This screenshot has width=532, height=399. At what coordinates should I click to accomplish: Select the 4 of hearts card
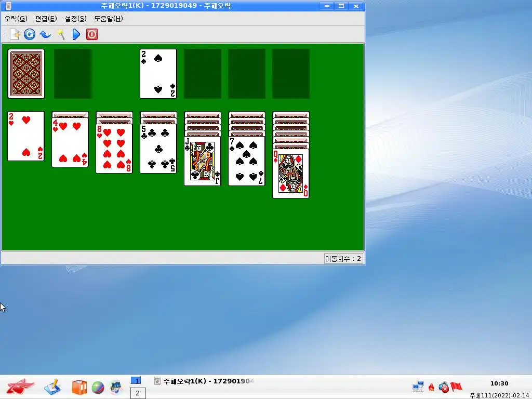click(x=70, y=142)
